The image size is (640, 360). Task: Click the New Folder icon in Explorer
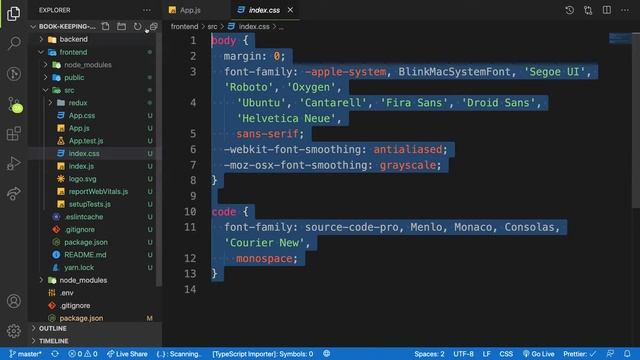pos(121,27)
